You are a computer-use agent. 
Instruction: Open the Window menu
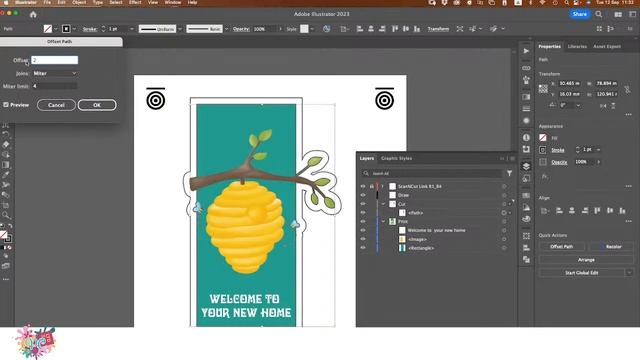click(173, 2)
